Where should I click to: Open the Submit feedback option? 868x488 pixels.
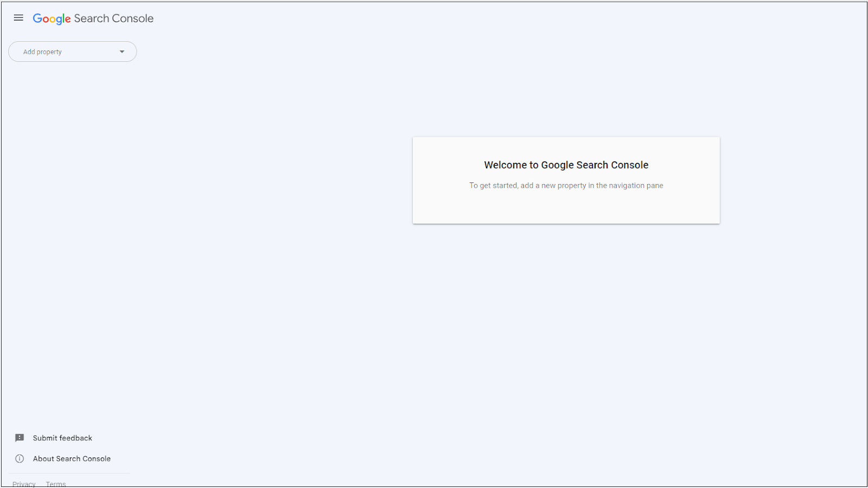tap(62, 438)
